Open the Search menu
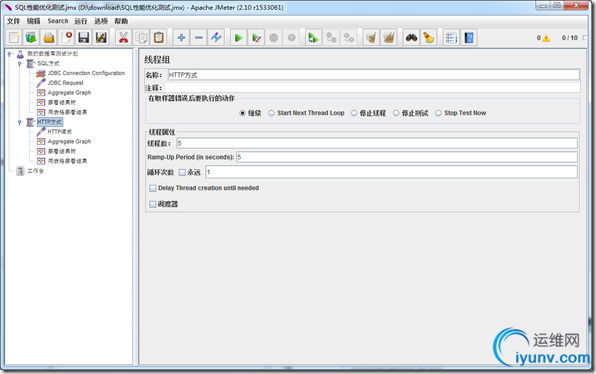Viewport: 596px width, 374px height. tap(58, 21)
